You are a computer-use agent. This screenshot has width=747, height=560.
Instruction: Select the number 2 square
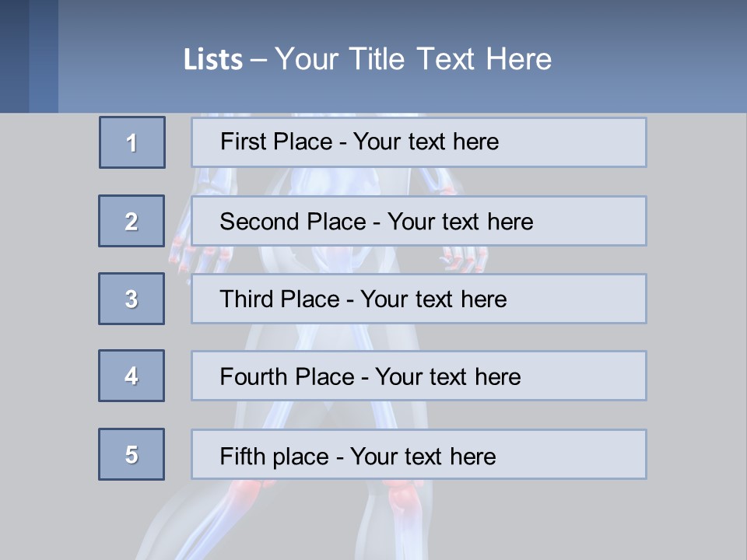[x=132, y=221]
